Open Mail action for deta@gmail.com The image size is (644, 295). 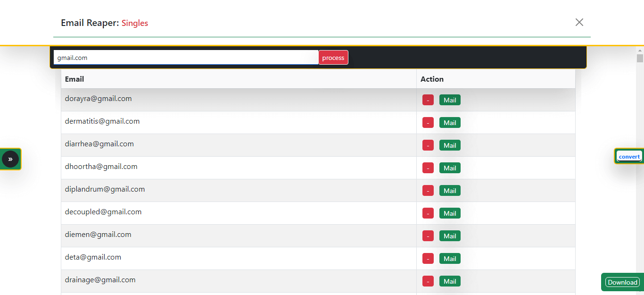(450, 259)
